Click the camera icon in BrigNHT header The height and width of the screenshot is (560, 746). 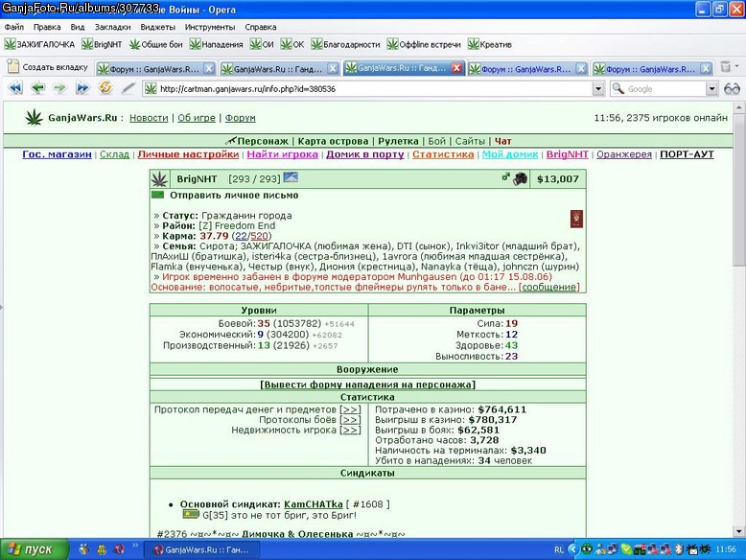pos(521,178)
